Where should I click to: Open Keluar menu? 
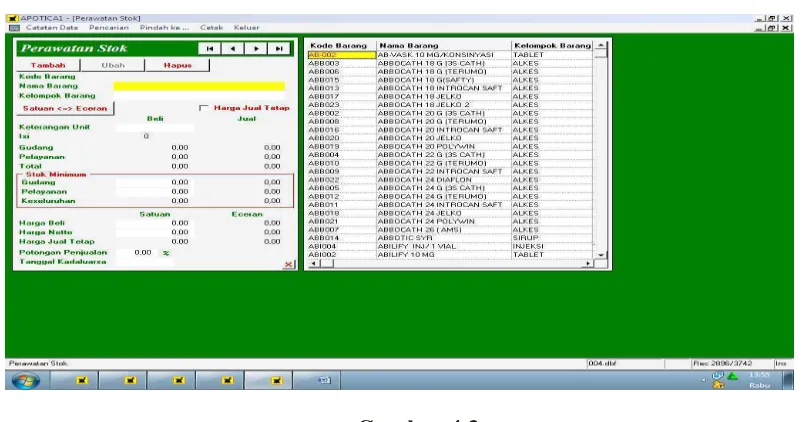[x=247, y=28]
